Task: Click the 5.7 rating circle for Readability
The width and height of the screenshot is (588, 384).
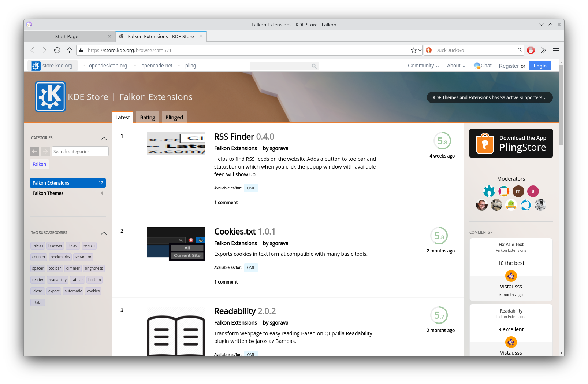Action: point(439,315)
